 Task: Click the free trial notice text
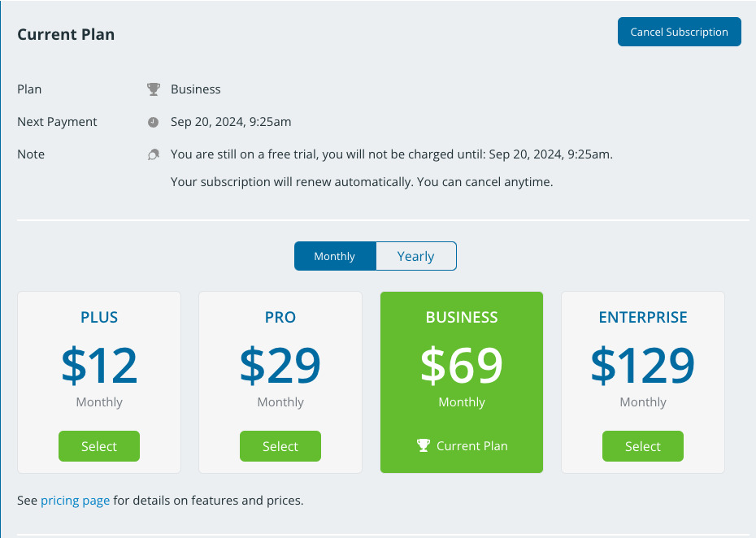coord(392,154)
